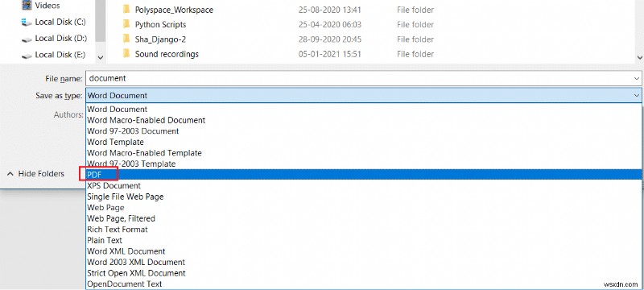Select Word Template format option
Viewport: 644px width, 290px height.
364,142
